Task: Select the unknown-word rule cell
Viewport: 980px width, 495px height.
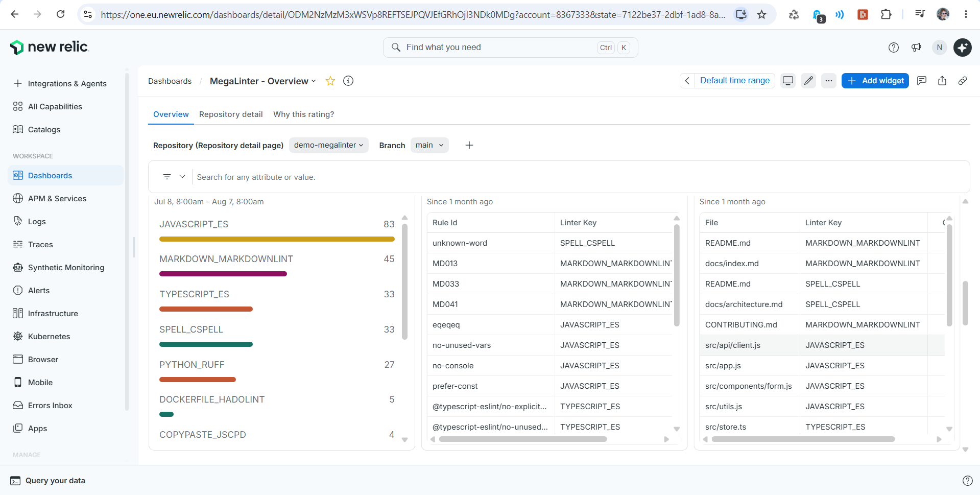Action: click(x=491, y=243)
